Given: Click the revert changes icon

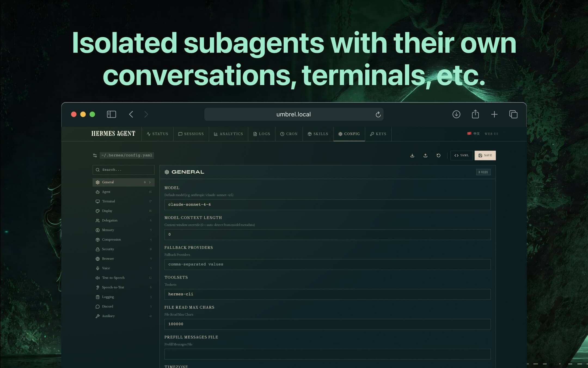Looking at the screenshot, I should 439,155.
